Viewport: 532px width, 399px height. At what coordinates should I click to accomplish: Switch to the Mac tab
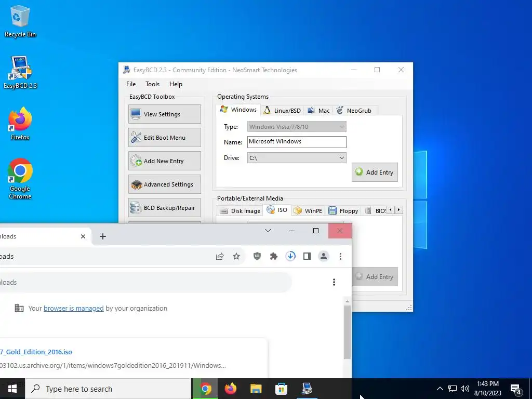(318, 111)
